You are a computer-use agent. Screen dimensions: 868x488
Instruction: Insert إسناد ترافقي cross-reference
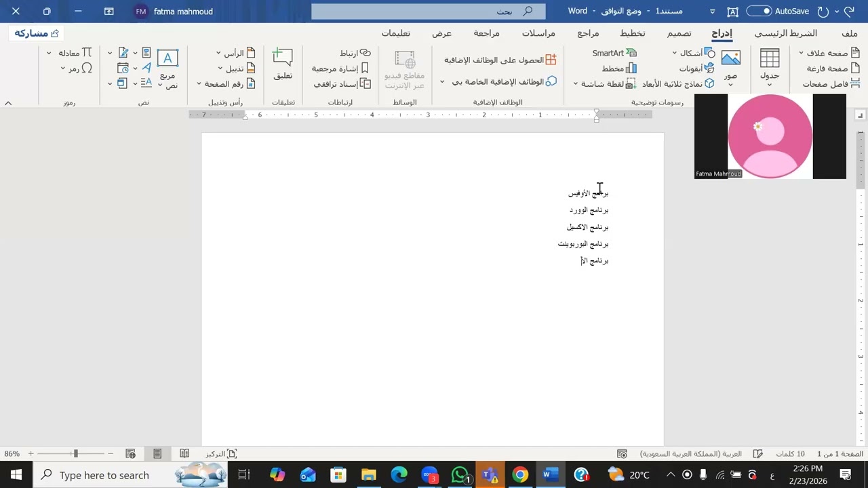[x=342, y=84]
